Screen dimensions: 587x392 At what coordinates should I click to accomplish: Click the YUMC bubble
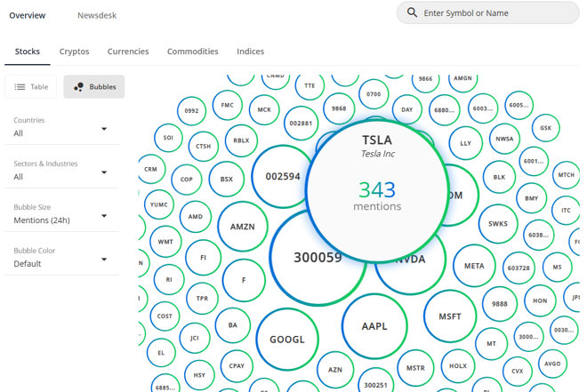coord(158,204)
